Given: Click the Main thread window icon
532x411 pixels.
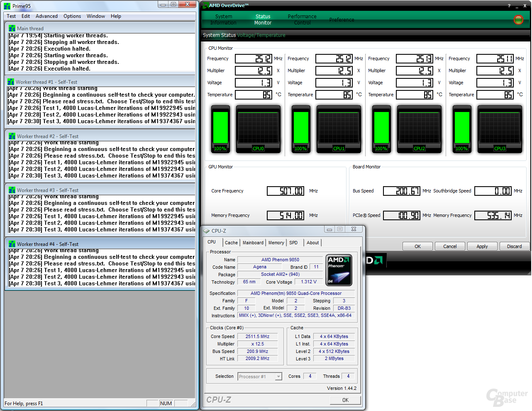Looking at the screenshot, I should coord(12,29).
